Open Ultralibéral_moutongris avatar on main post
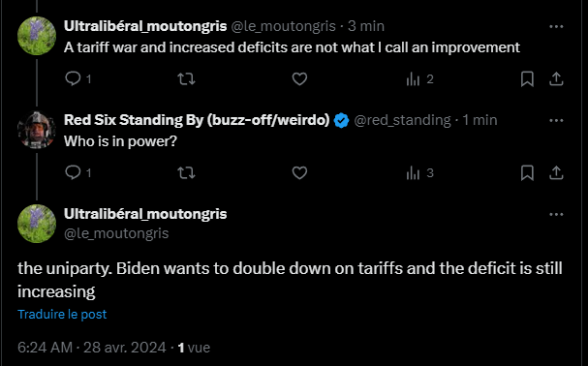The height and width of the screenshot is (366, 588). click(x=37, y=224)
